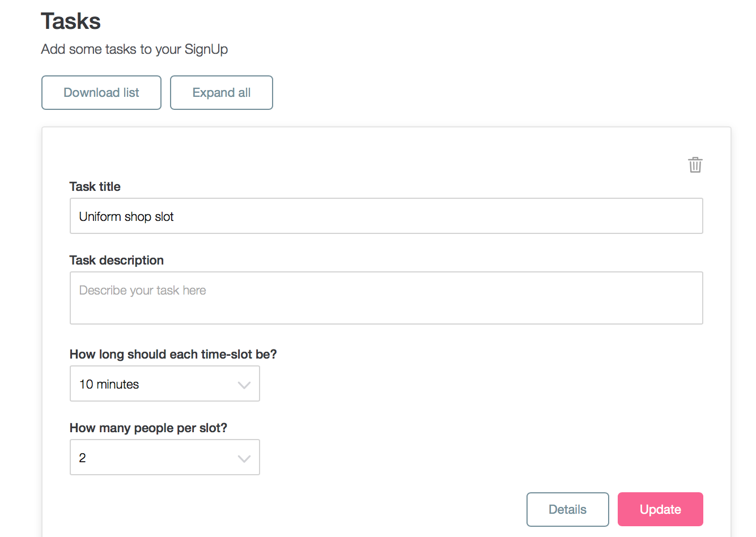
Task: Click the Add some tasks subtitle
Action: tap(134, 49)
